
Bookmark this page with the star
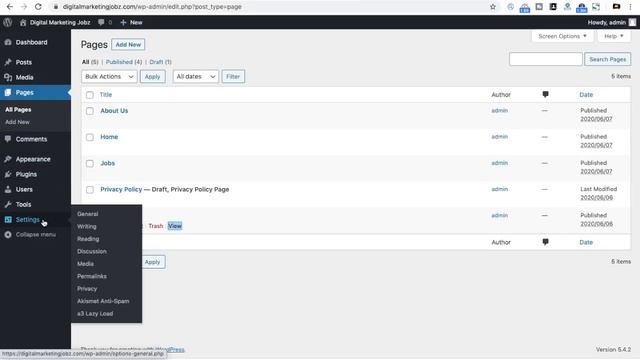493,7
